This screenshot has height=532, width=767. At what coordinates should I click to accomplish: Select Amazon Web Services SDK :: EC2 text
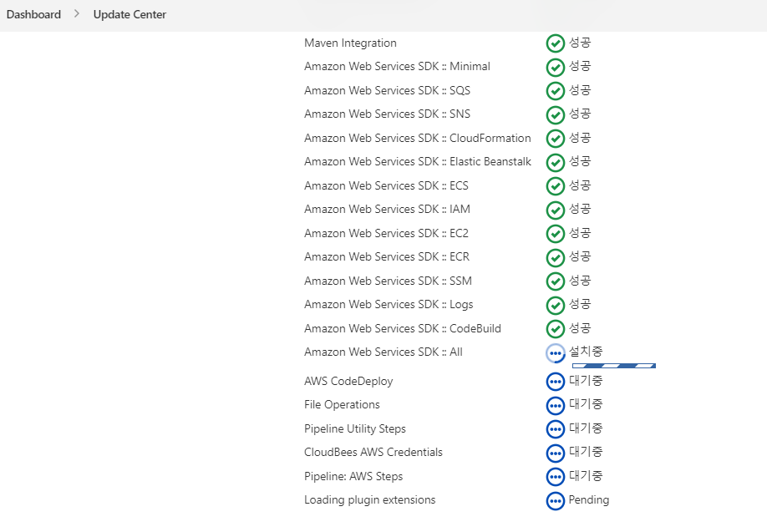387,233
